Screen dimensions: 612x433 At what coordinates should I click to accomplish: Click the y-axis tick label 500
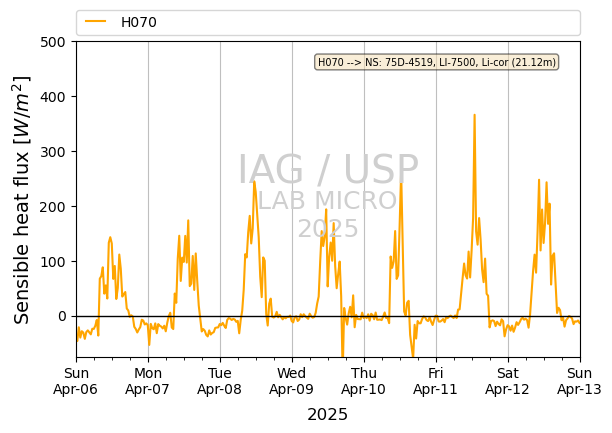coord(53,42)
